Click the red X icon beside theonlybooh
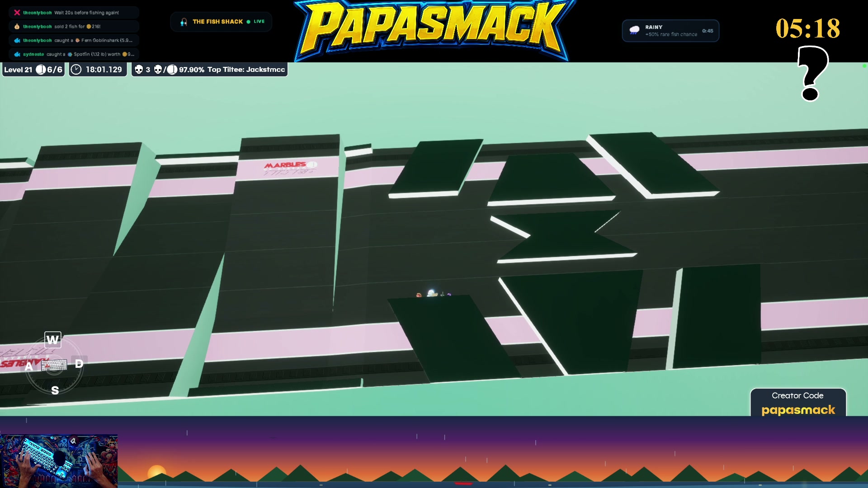Viewport: 868px width, 488px height. tap(17, 13)
